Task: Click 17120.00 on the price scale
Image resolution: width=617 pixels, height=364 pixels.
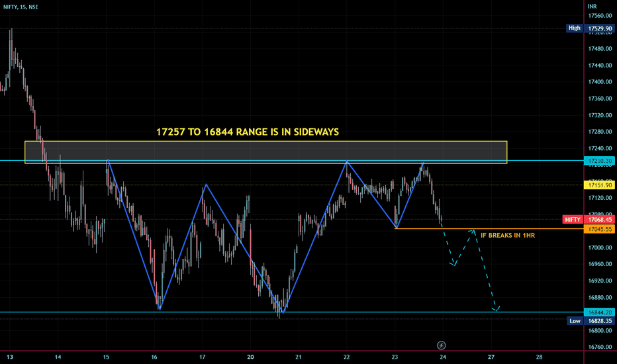Action: coord(600,198)
